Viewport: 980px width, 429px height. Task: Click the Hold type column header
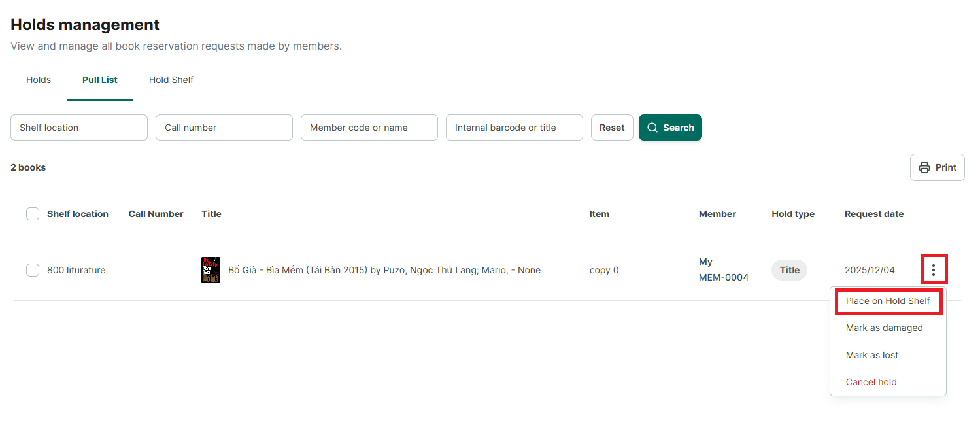pyautogui.click(x=793, y=214)
